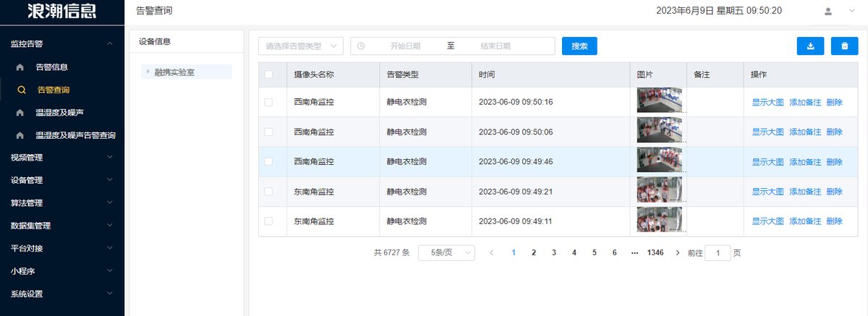Expand the 小程序 sidebar menu
This screenshot has height=316, width=868.
109,270
